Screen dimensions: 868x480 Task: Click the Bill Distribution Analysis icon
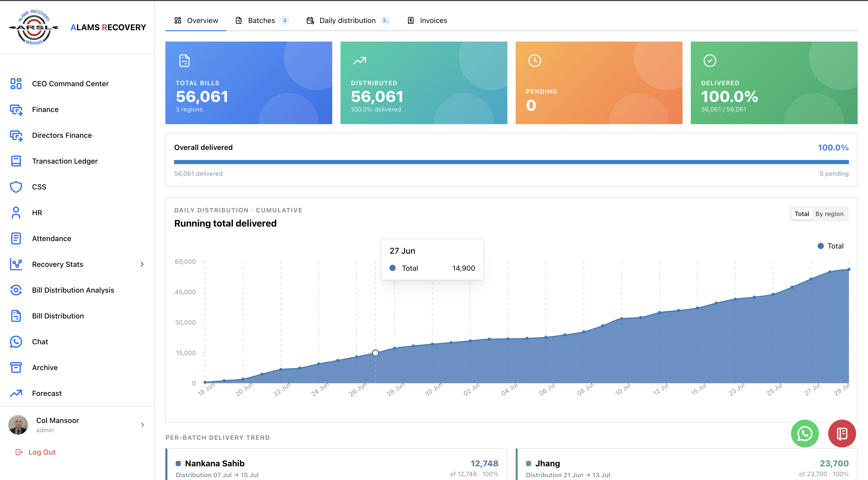coord(16,290)
